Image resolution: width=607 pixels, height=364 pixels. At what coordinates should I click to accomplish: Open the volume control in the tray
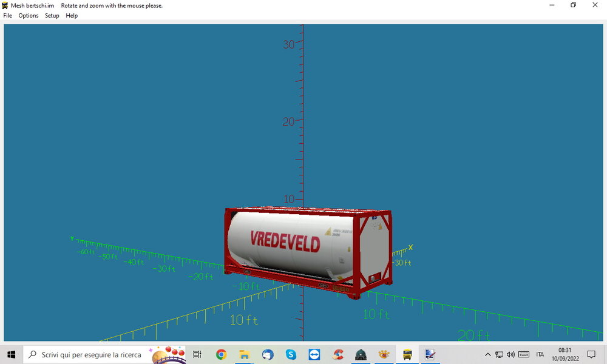[510, 354]
